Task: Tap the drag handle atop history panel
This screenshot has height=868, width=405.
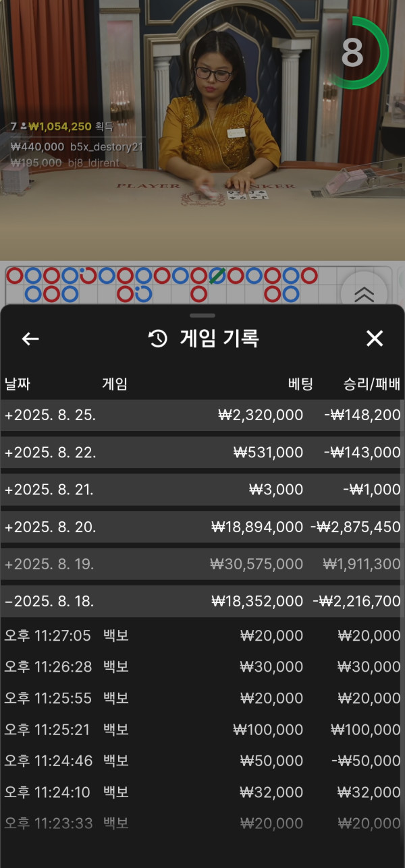Action: [202, 315]
